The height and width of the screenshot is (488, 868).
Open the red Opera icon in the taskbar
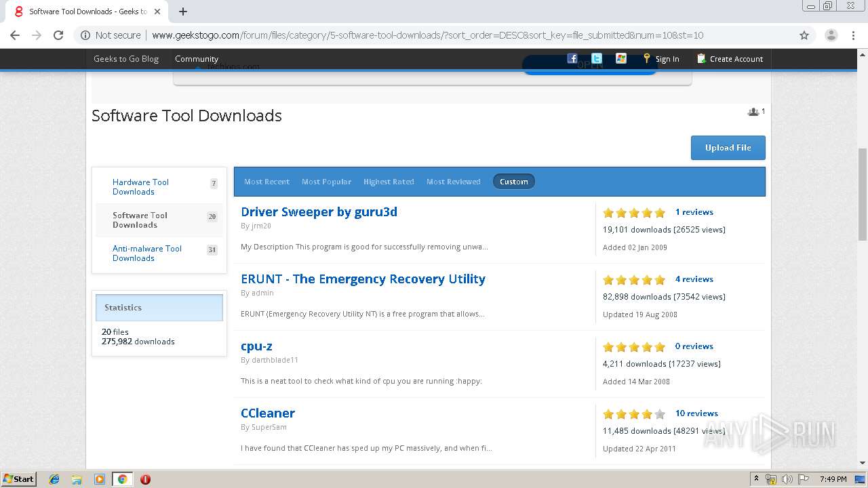click(x=145, y=479)
